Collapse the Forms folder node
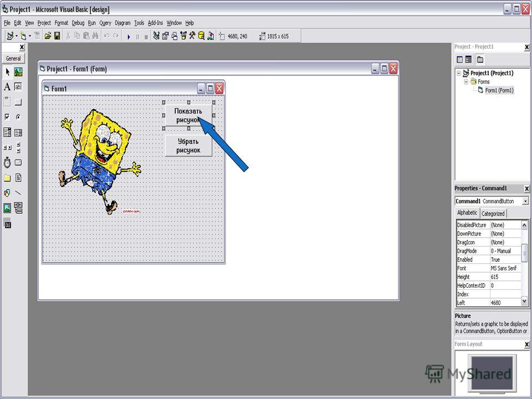Image resolution: width=532 pixels, height=399 pixels. (466, 82)
